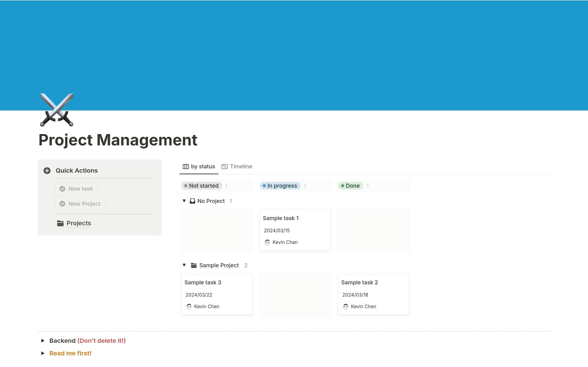
Task: Click the book icon next to No Project
Action: (192, 201)
